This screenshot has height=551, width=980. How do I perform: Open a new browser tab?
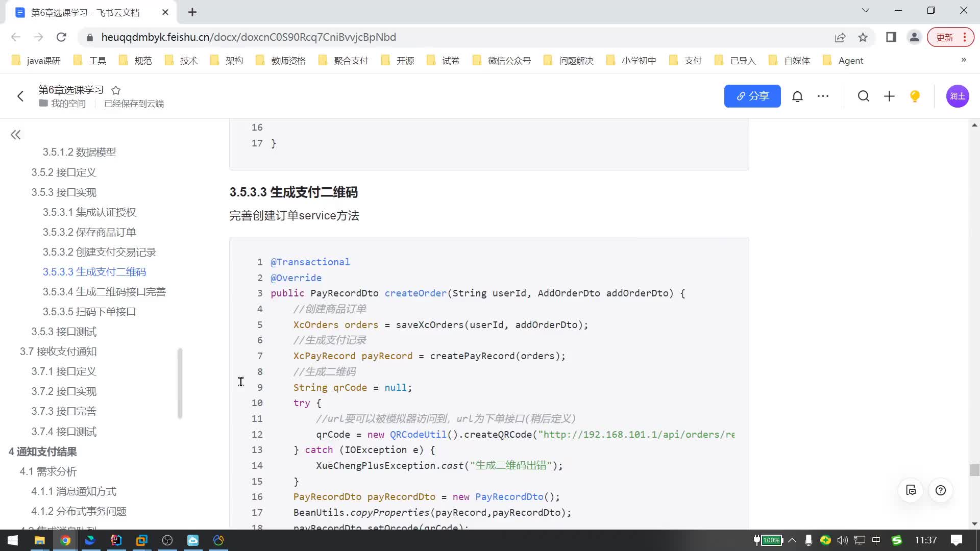point(192,12)
